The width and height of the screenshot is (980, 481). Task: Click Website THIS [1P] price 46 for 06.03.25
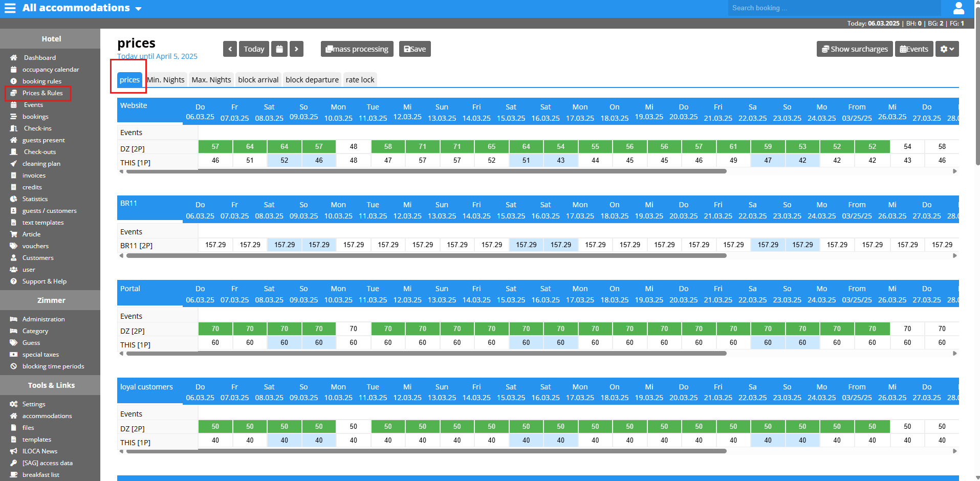pyautogui.click(x=215, y=160)
